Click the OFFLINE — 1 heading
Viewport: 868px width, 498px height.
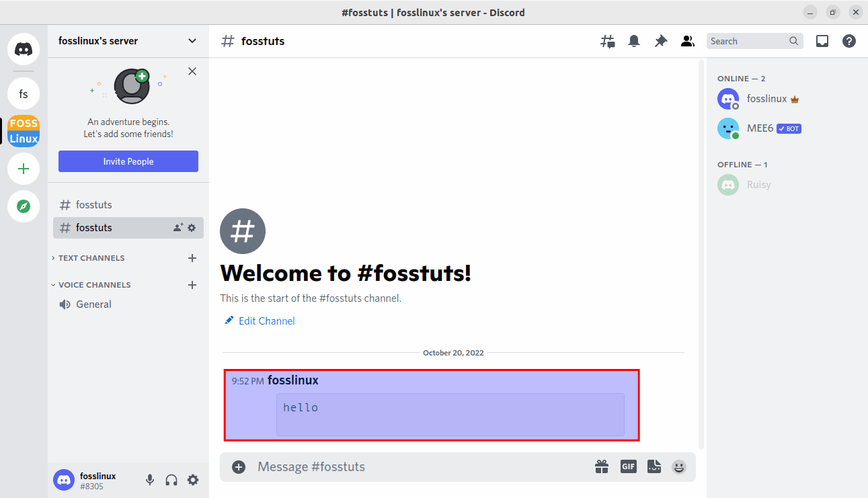(742, 165)
